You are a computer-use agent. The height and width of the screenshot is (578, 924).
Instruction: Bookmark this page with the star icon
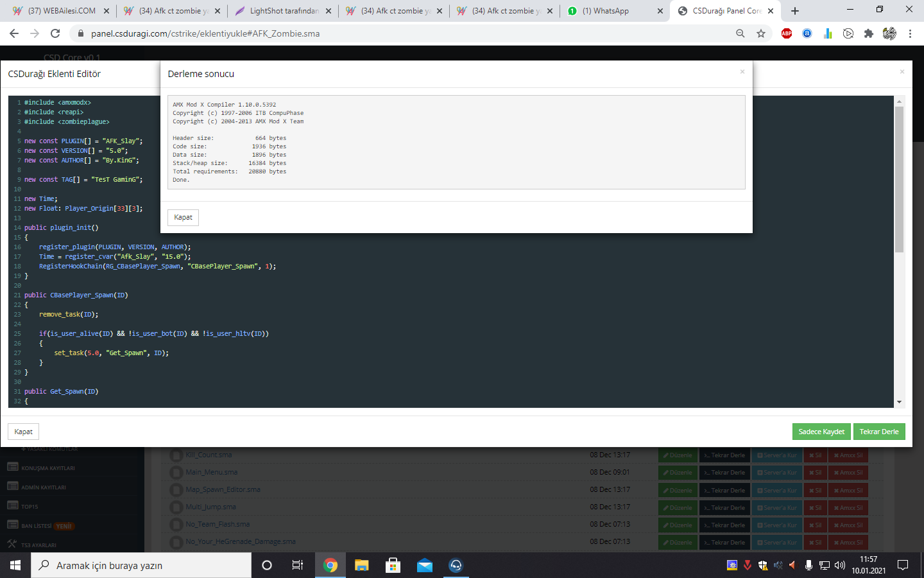(x=761, y=33)
